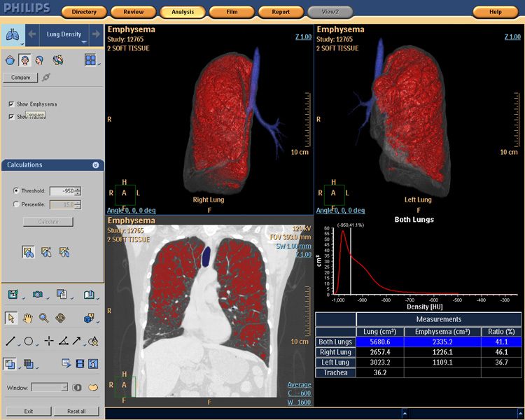Click the copy to report icon
The width and height of the screenshot is (525, 420).
[62, 295]
